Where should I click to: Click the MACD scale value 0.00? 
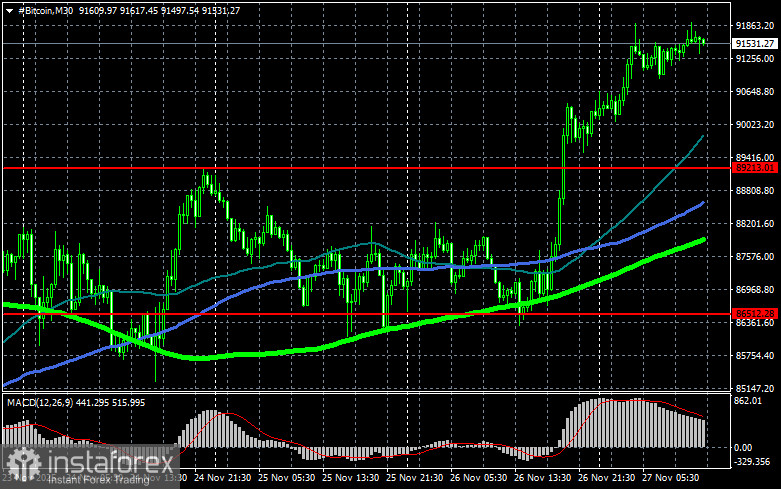tap(743, 448)
